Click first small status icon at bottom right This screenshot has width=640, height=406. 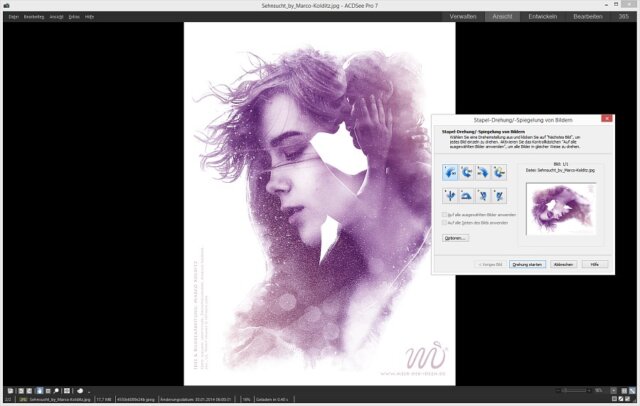[x=614, y=399]
